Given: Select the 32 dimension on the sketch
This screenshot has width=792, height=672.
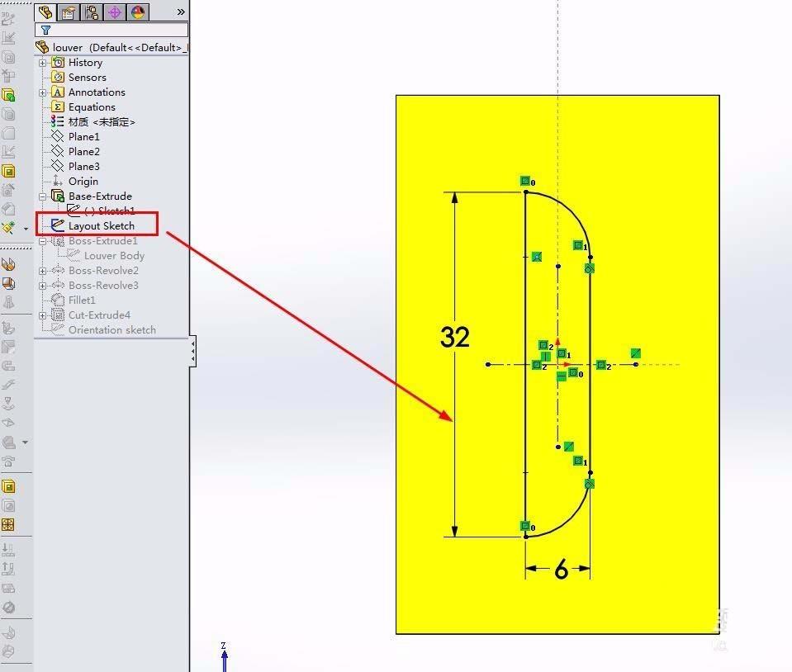Looking at the screenshot, I should 454,336.
